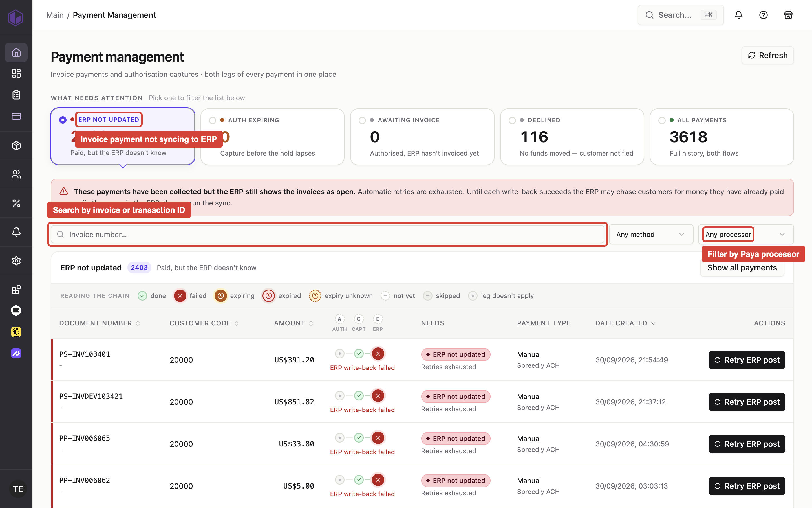The image size is (812, 508).
Task: Select the Awaiting Invoice radio card
Action: pyautogui.click(x=422, y=136)
